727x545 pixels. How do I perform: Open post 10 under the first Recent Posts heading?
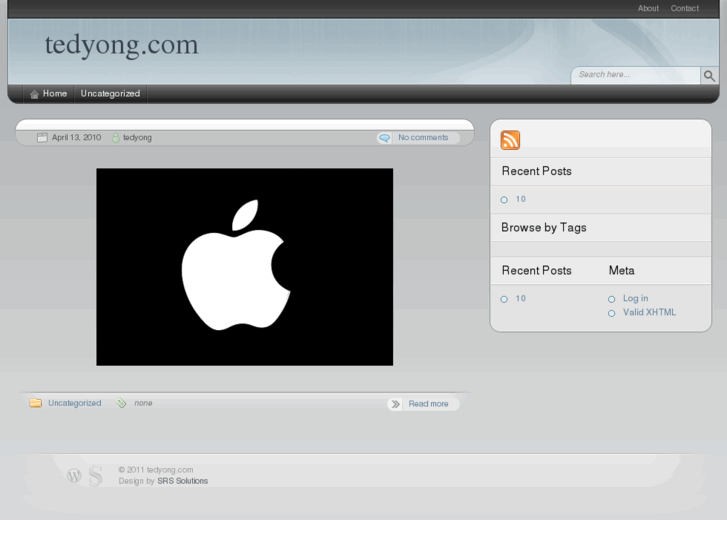click(521, 199)
